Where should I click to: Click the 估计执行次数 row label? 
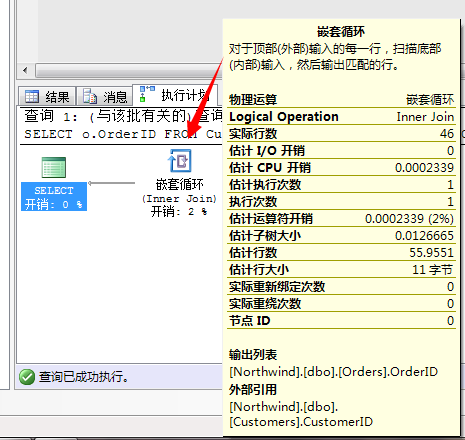pyautogui.click(x=265, y=185)
